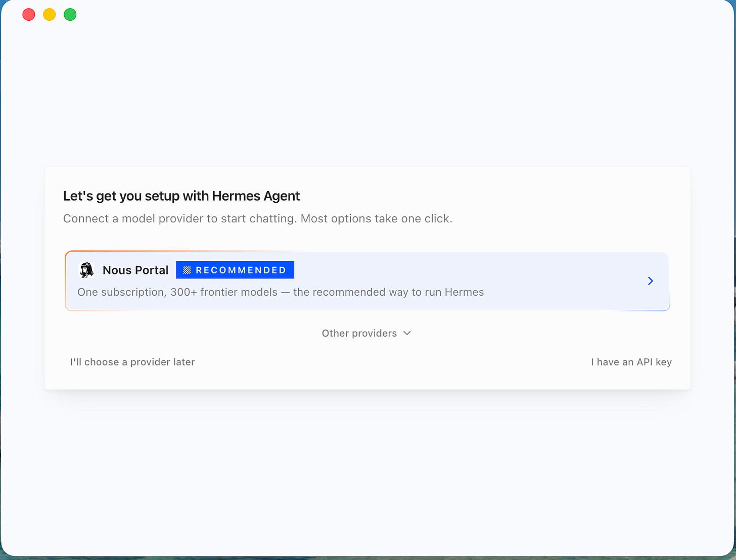The width and height of the screenshot is (736, 560).
Task: Maximize the window with green button
Action: 70,15
